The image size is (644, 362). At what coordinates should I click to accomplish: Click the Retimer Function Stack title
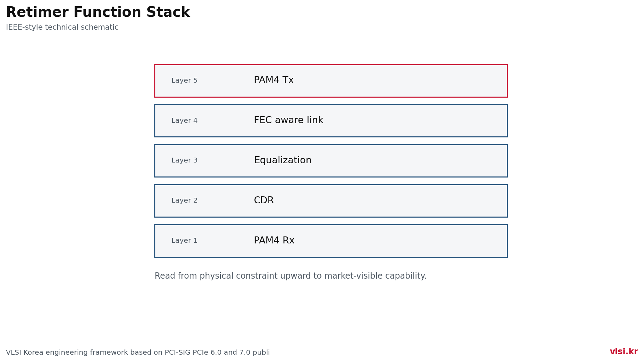point(98,13)
